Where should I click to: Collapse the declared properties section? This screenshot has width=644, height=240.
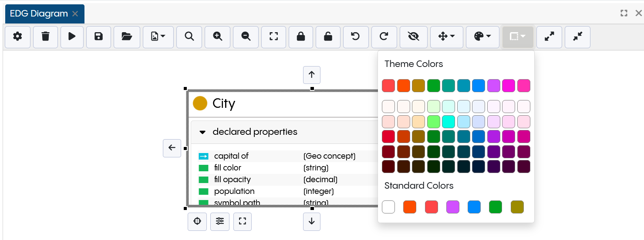click(x=202, y=132)
